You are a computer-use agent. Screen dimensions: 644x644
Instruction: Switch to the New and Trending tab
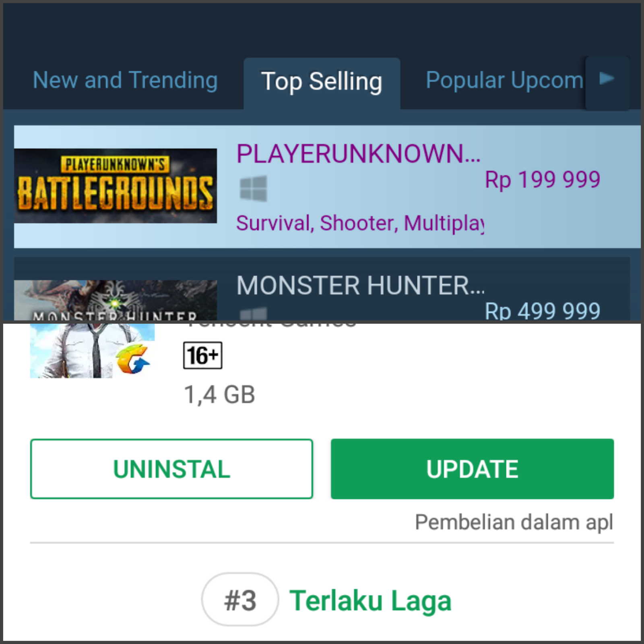click(x=125, y=80)
